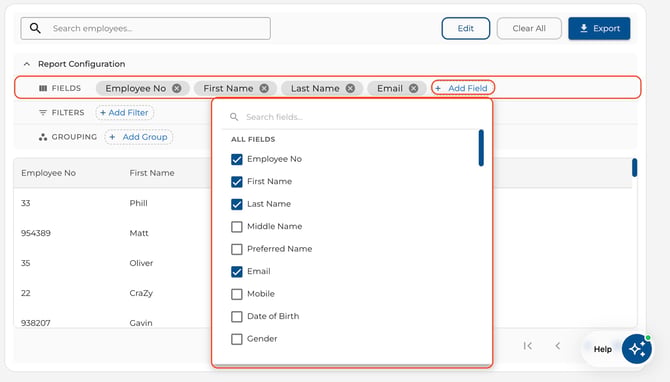Click employee number 35 cell
This screenshot has height=382, width=670.
click(x=26, y=263)
